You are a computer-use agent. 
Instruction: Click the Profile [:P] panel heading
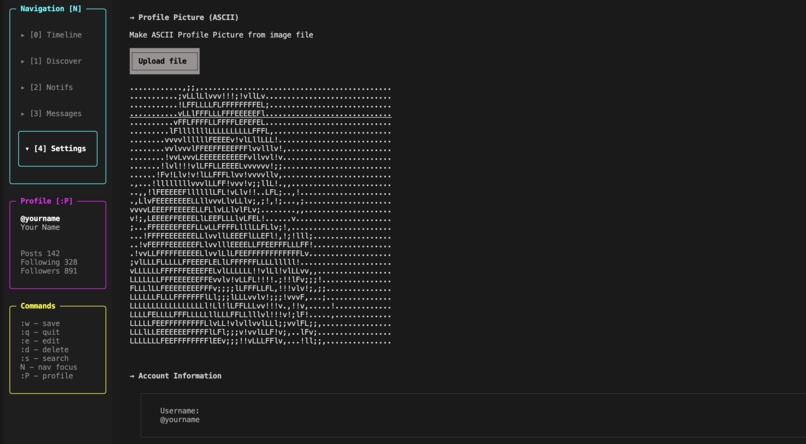tap(47, 201)
